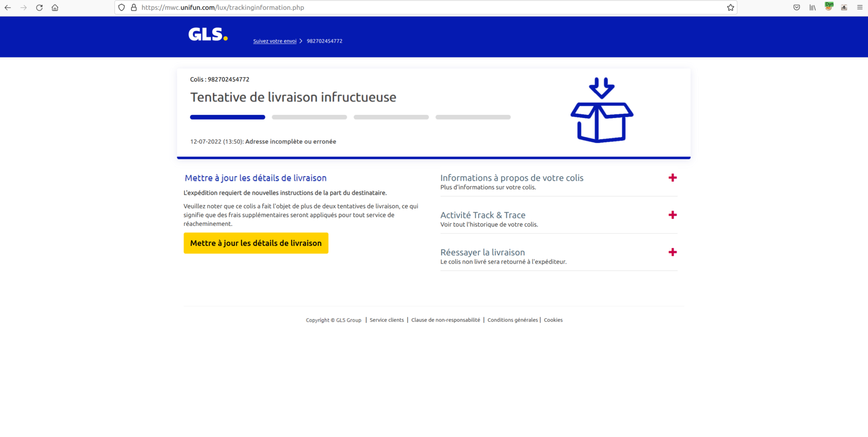Screen dimensions: 868x437
Task: Click 'Voir tout l'historique de votre colis' text
Action: [489, 225]
